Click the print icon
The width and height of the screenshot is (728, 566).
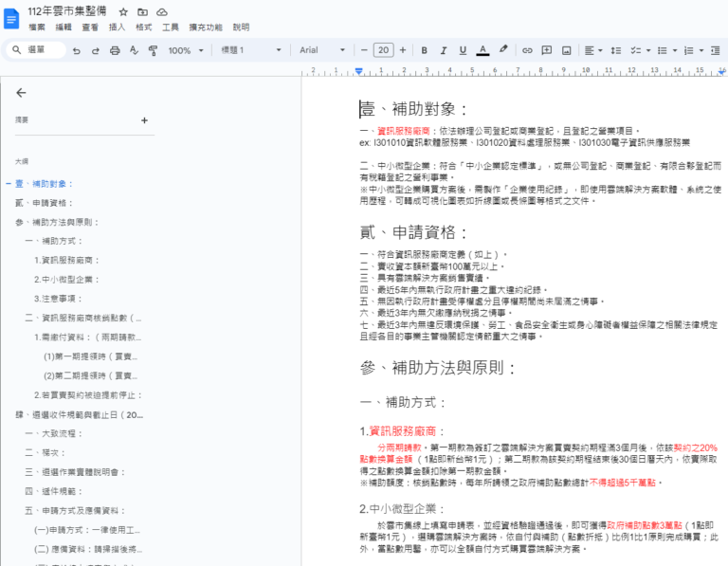tap(114, 50)
